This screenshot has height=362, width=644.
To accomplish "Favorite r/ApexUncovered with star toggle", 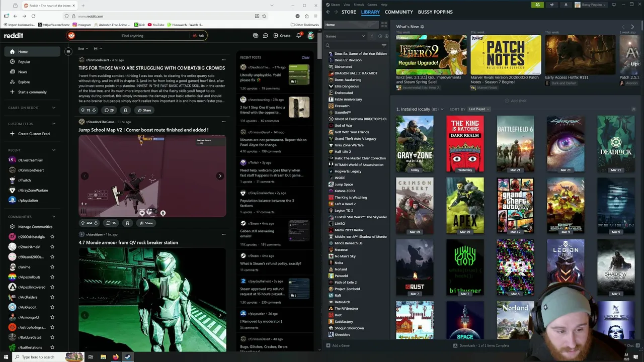I will pos(52,287).
